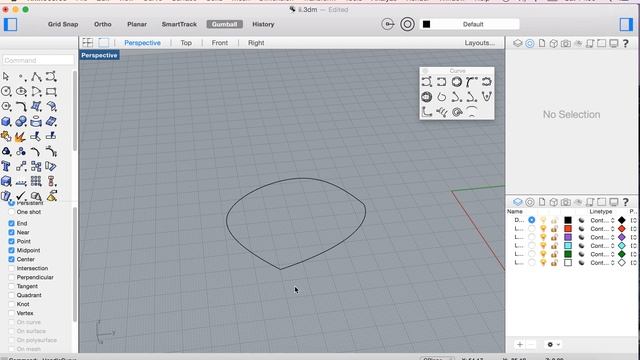This screenshot has height=360, width=640.
Task: Click the help question mark in Layers panel
Action: pos(625,202)
